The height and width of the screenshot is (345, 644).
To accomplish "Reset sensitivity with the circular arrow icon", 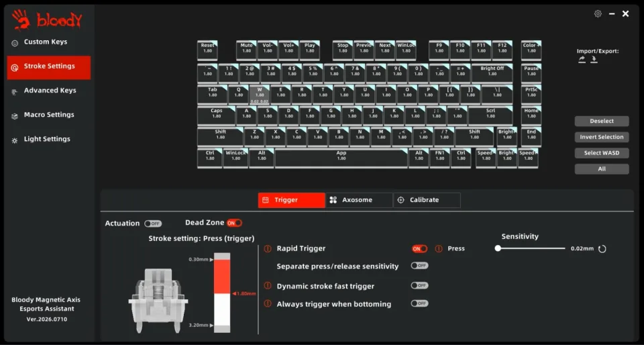I will [x=602, y=249].
